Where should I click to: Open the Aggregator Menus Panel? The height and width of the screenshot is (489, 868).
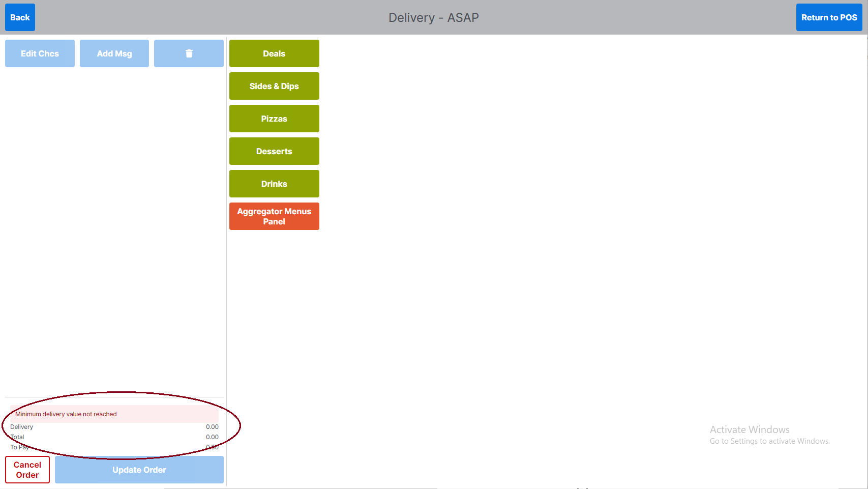click(x=274, y=216)
